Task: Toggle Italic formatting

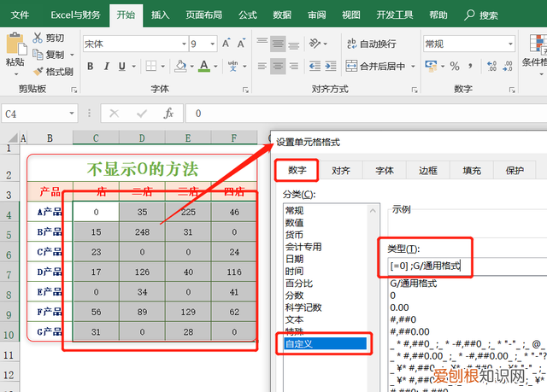Action: [x=106, y=66]
